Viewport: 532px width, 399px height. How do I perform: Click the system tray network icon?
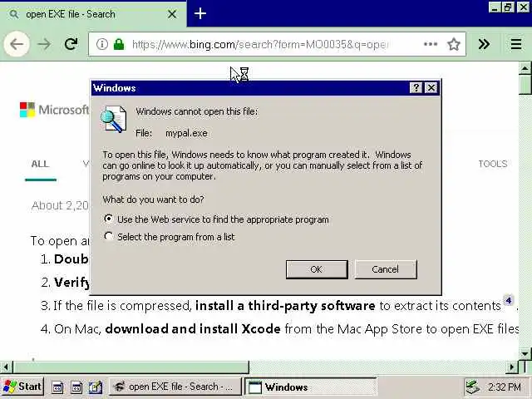(473, 387)
